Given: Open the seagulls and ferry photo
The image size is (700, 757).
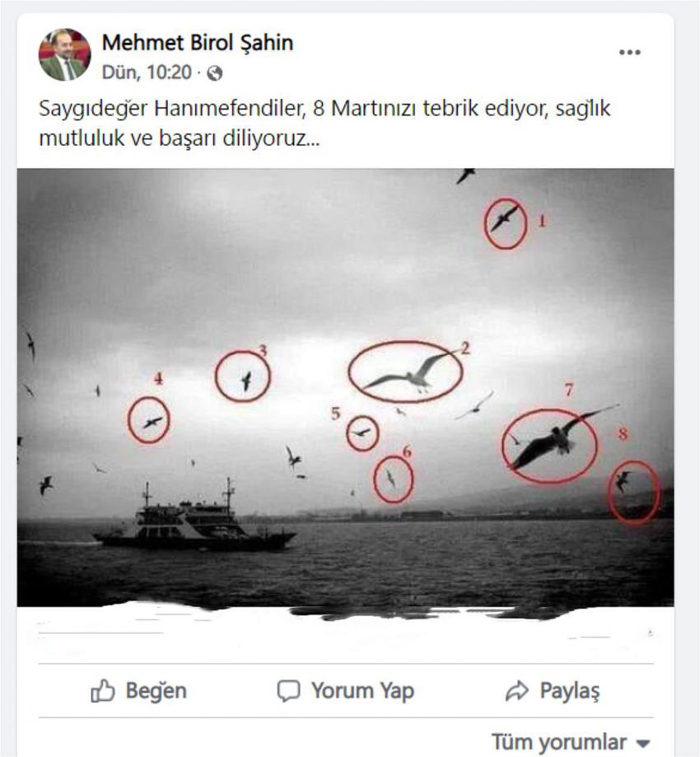Looking at the screenshot, I should point(346,387).
